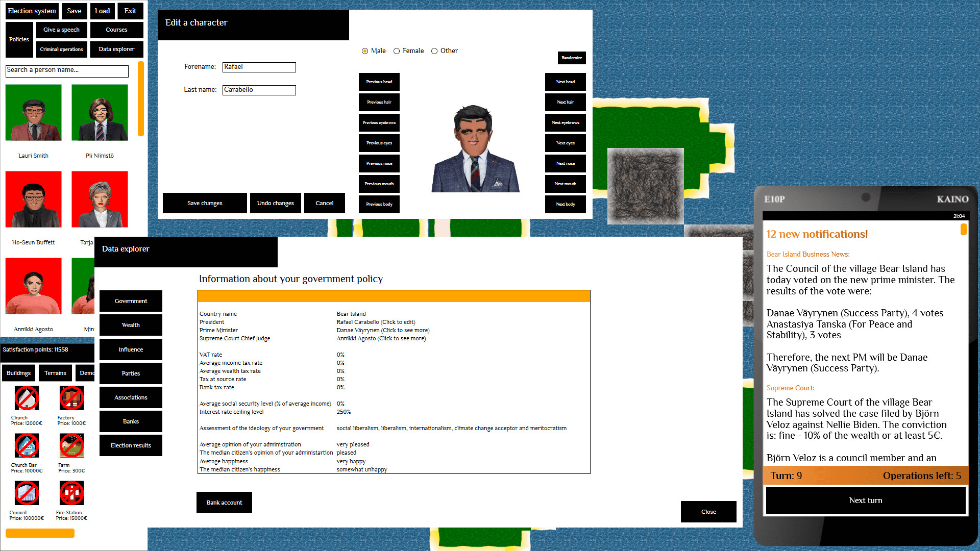Click Rafael Carabello president link to edit

tap(376, 322)
